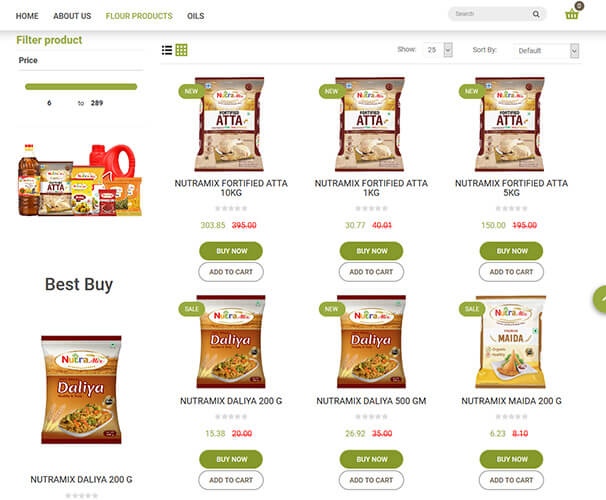Go to the Oils menu item
Screen dimensions: 606x500
pyautogui.click(x=196, y=16)
